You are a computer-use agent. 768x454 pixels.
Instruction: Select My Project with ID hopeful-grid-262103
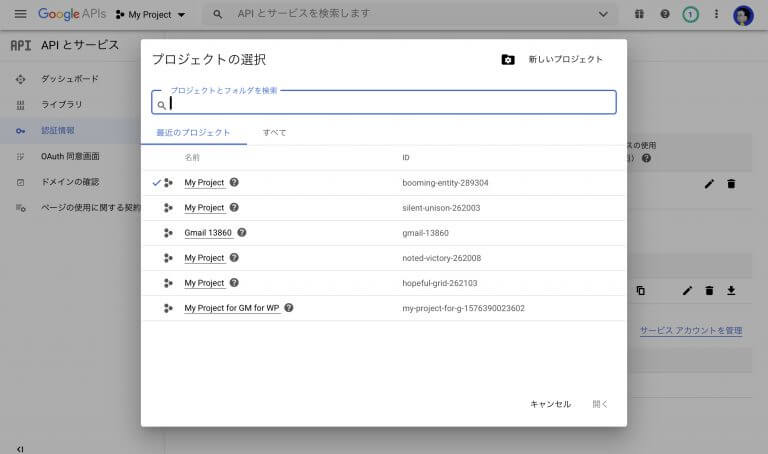point(204,283)
